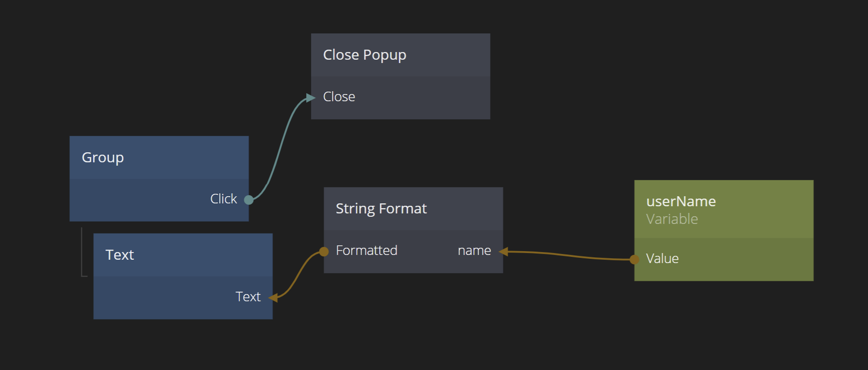Click the hierarchy bracket linking Group and Text

[x=82, y=253]
